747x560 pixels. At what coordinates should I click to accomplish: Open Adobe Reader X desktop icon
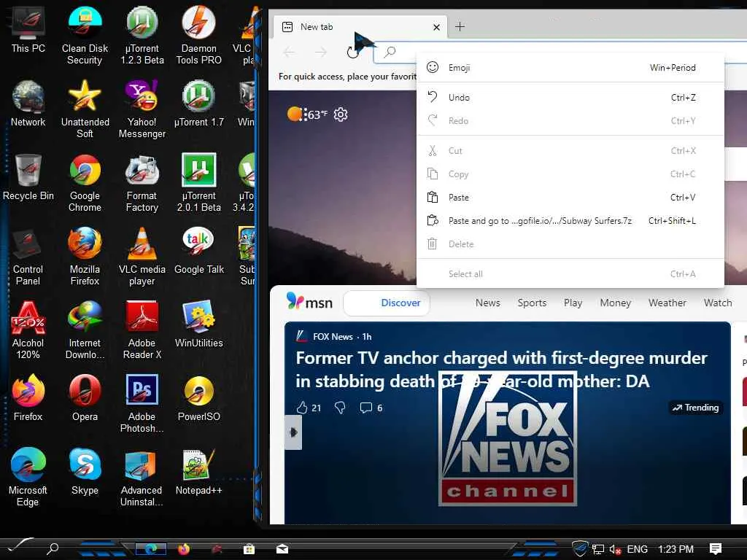tap(142, 330)
